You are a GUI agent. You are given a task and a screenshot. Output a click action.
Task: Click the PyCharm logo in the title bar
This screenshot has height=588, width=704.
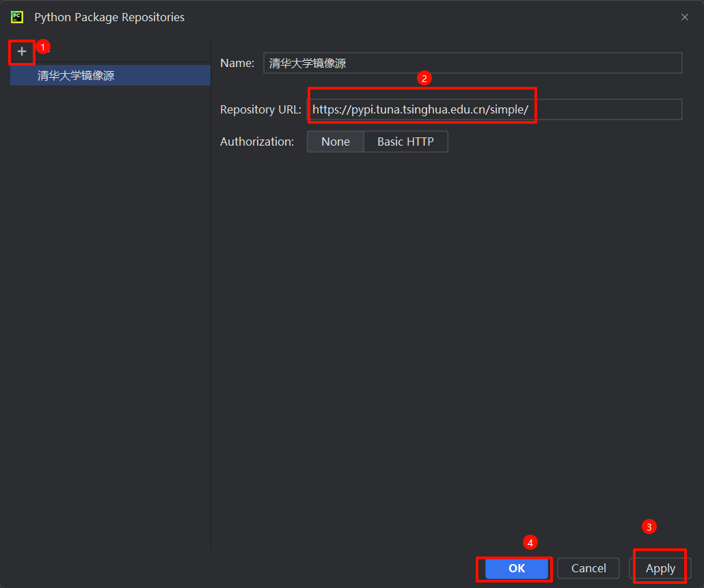[x=17, y=17]
